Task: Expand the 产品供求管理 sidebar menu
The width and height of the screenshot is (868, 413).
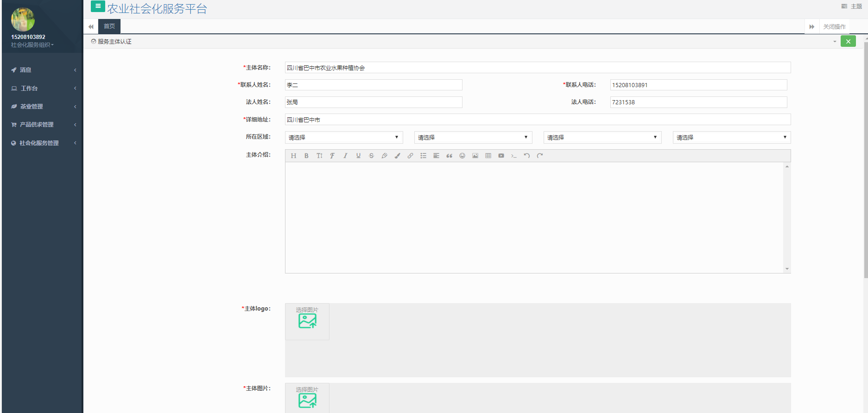Action: (x=37, y=125)
